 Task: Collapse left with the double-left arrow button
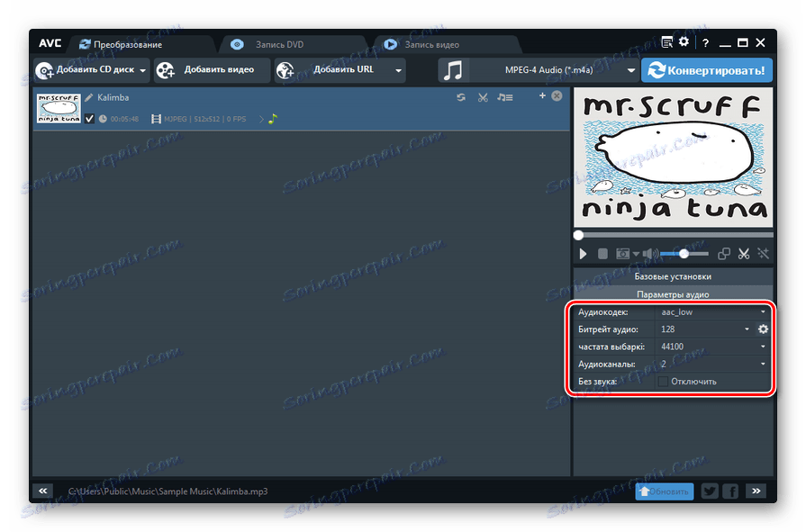[x=42, y=491]
